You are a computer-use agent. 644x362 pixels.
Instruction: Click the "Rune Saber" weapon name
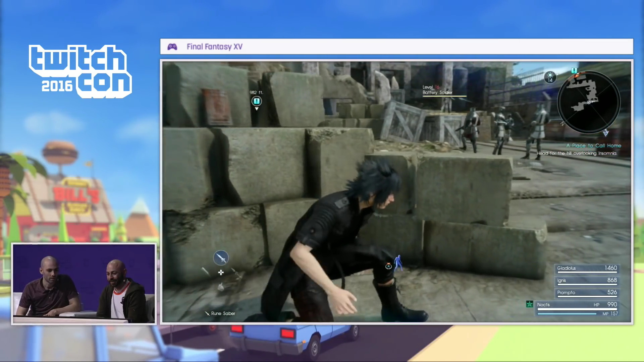click(223, 313)
